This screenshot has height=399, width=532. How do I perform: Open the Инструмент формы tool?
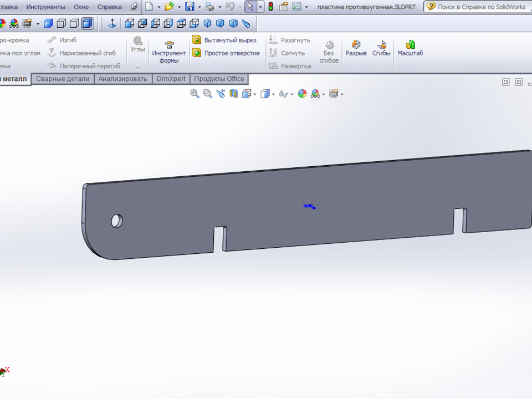coord(169,52)
